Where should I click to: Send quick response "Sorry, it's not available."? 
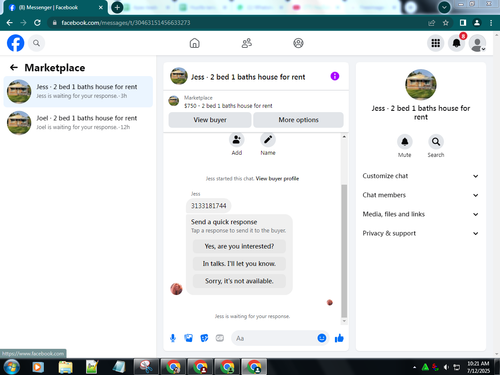239,281
